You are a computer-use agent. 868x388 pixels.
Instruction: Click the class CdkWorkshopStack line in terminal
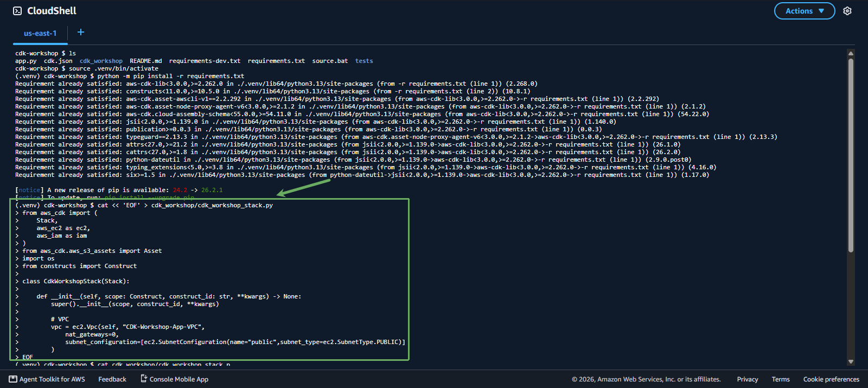pos(76,281)
